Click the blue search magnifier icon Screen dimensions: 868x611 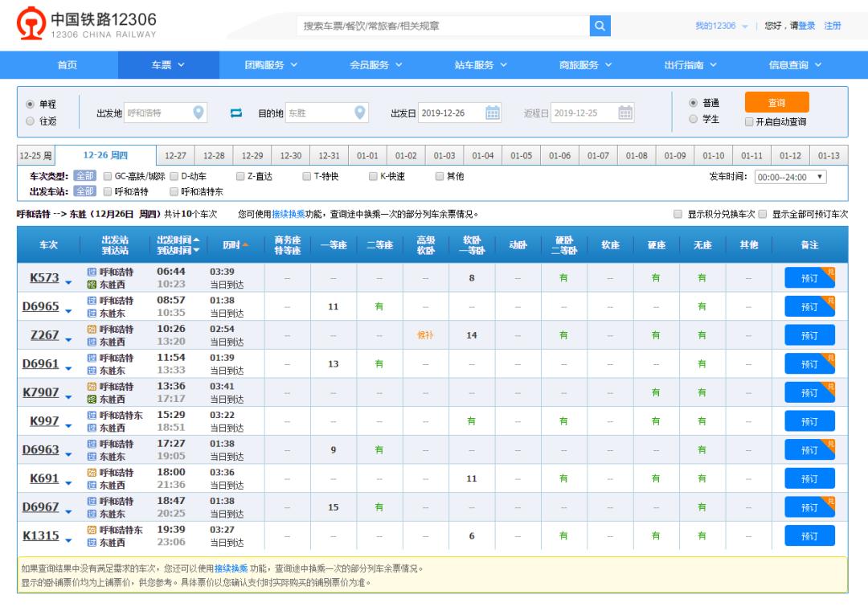(600, 26)
